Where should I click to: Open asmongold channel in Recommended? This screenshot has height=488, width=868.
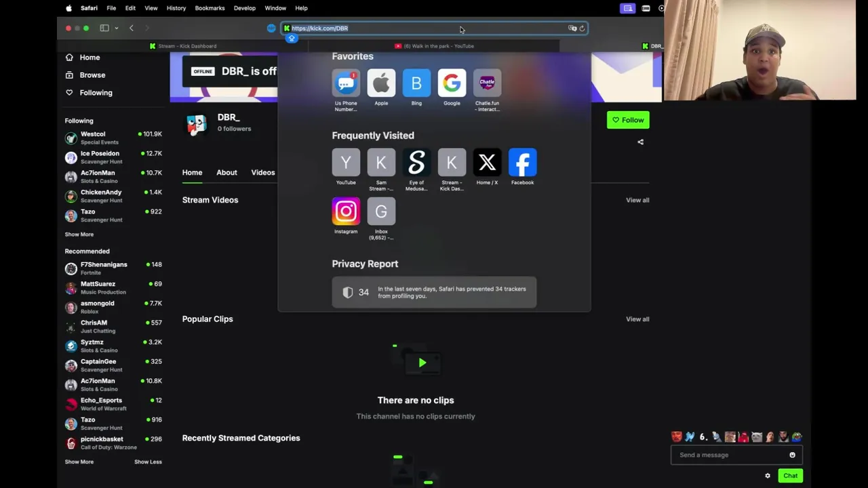pos(113,307)
